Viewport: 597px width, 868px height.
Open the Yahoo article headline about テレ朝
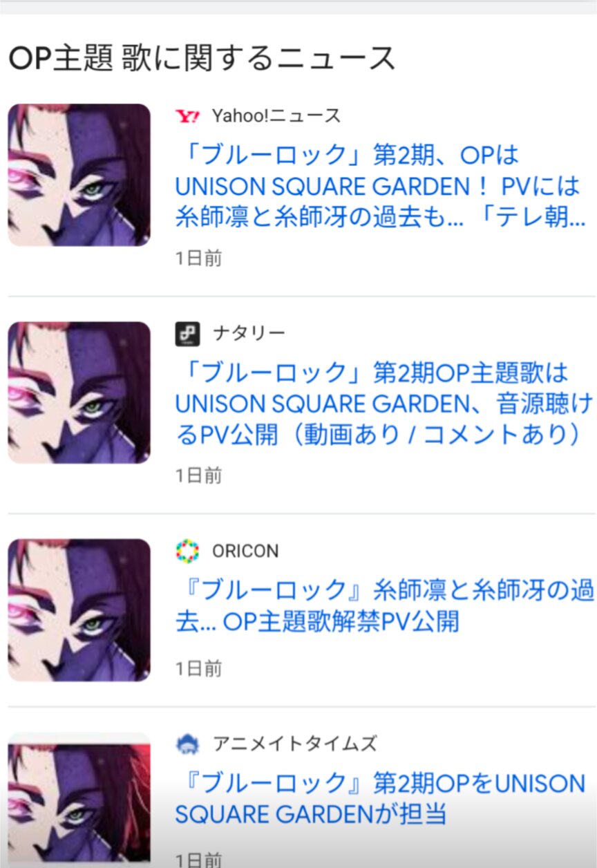383,187
